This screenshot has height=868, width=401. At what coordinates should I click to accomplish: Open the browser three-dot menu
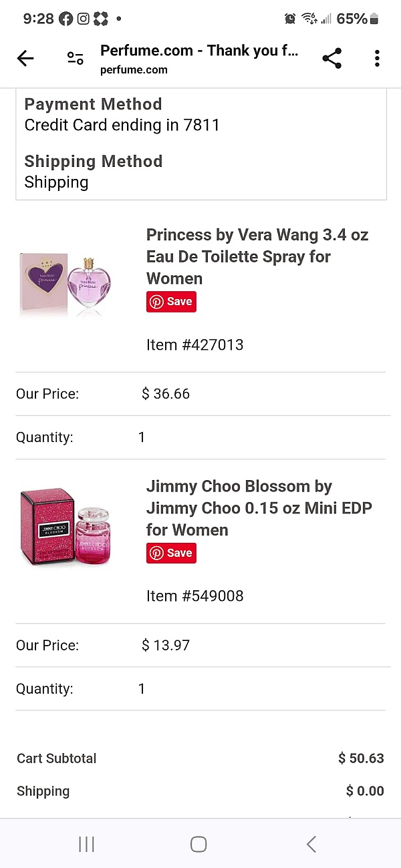click(x=377, y=59)
